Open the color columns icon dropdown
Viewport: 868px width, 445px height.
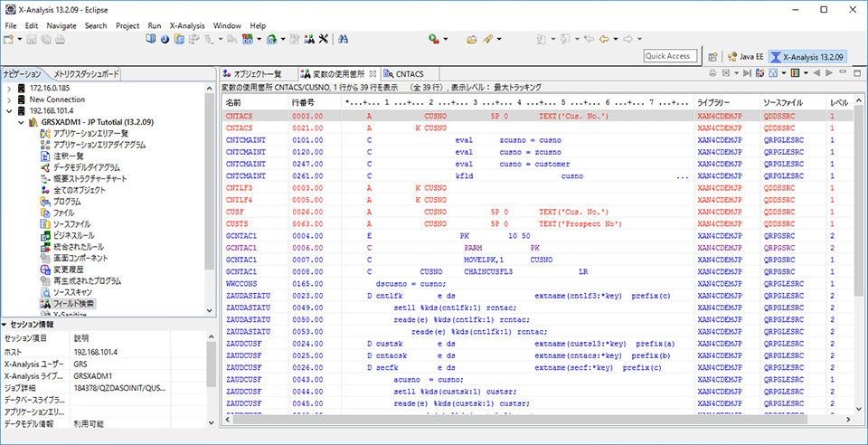(806, 73)
